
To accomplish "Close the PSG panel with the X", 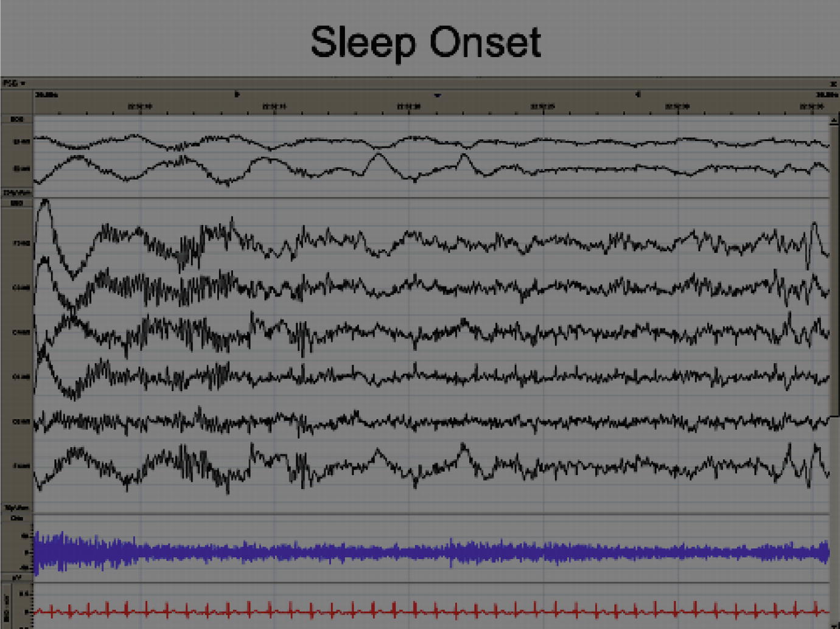I will coord(833,83).
